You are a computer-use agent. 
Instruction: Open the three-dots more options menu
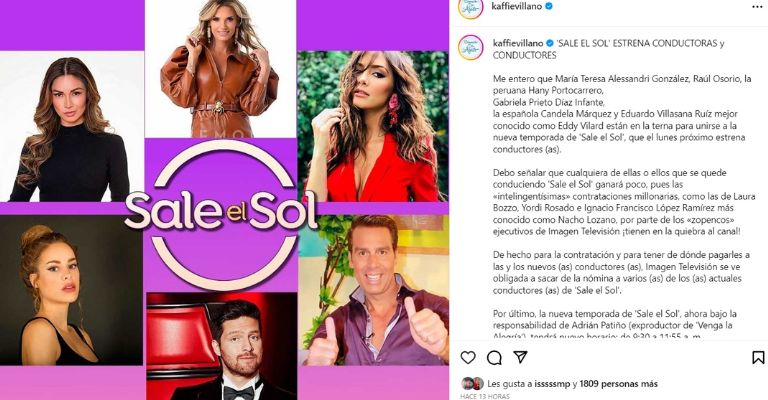[757, 7]
